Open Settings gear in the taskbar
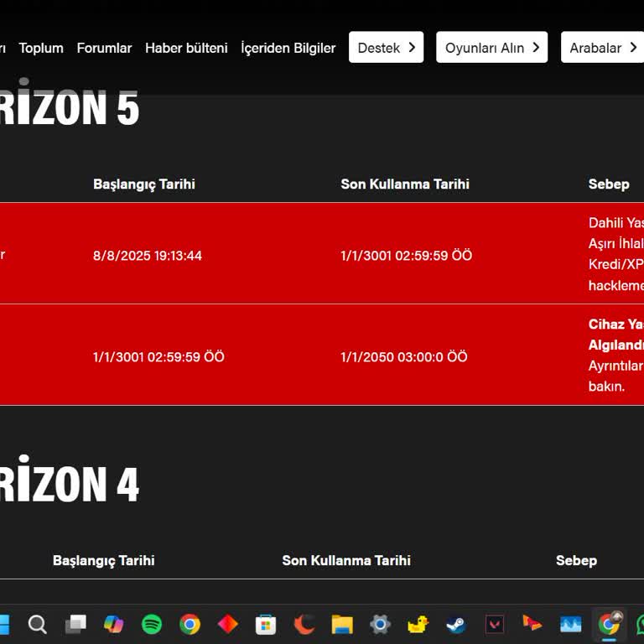The width and height of the screenshot is (644, 644). 380,624
